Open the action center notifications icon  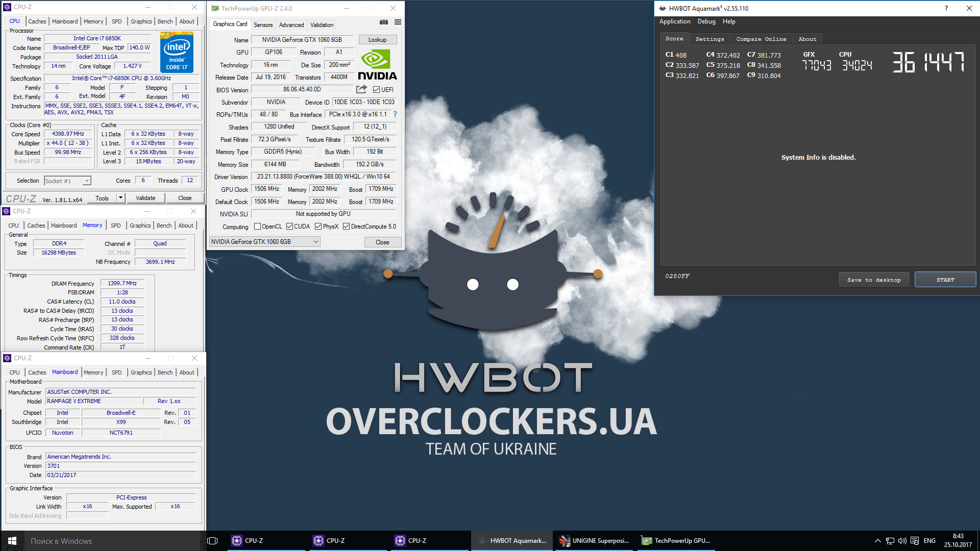pyautogui.click(x=915, y=541)
